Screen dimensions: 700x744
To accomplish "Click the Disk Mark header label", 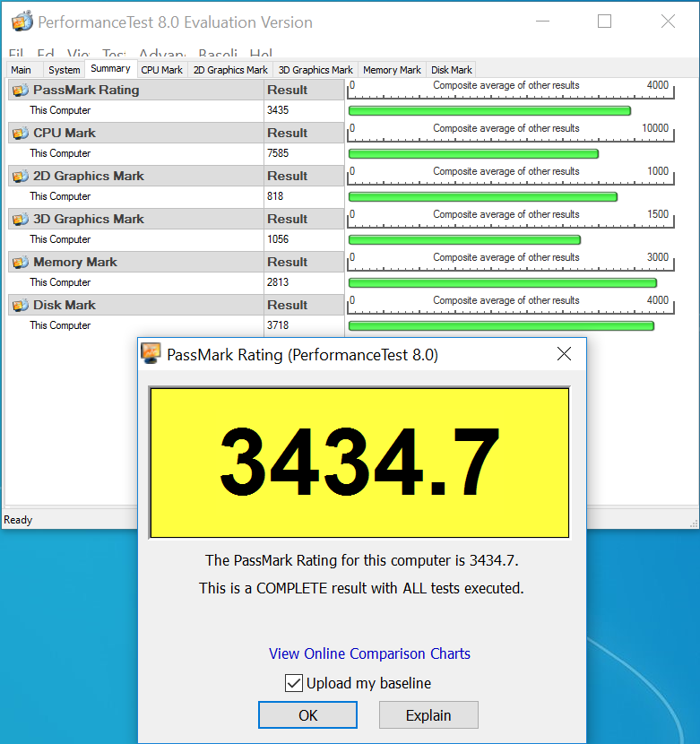I will point(65,305).
